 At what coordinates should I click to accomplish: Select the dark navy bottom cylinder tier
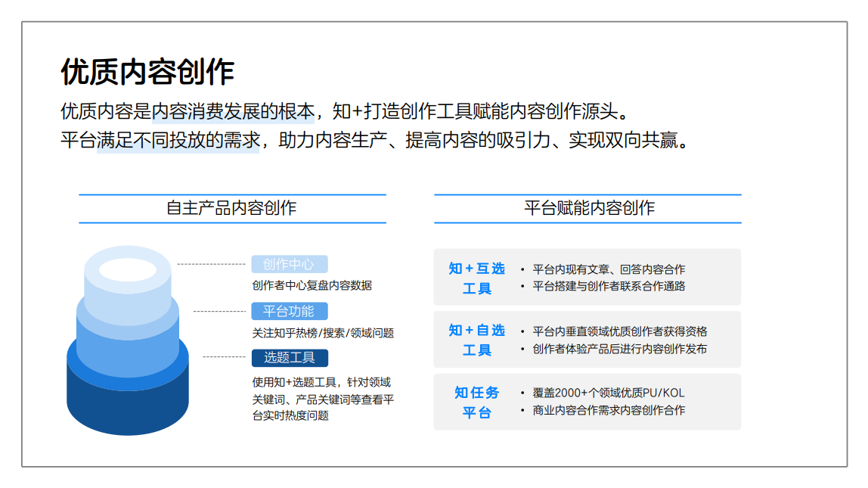(x=128, y=411)
